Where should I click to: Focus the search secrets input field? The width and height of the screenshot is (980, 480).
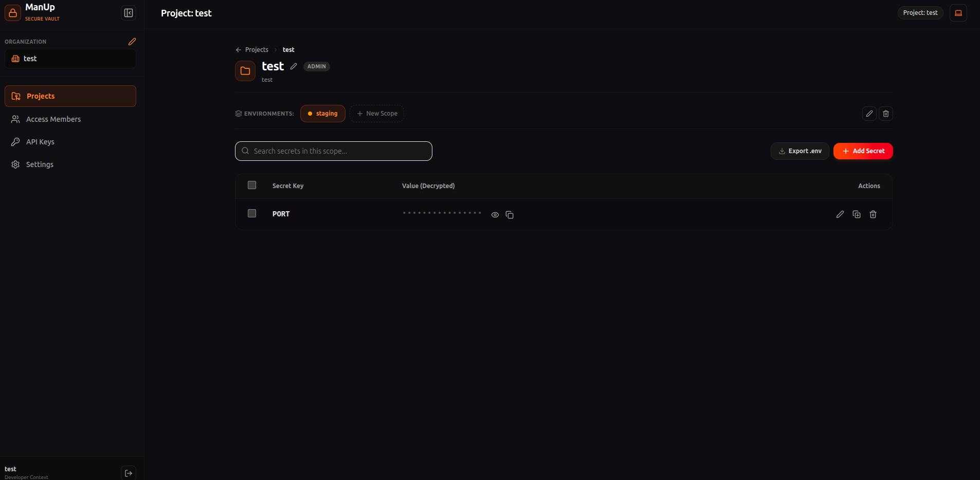[334, 151]
